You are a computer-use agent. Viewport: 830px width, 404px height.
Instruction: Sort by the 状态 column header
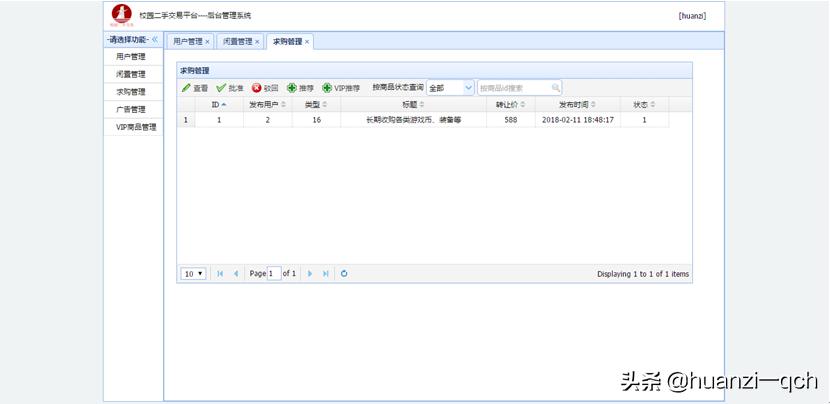point(644,105)
